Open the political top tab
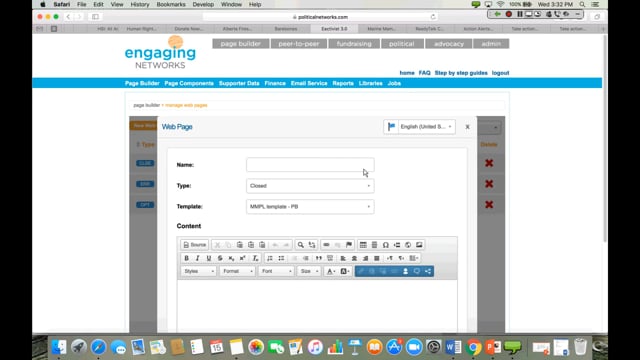 [402, 44]
